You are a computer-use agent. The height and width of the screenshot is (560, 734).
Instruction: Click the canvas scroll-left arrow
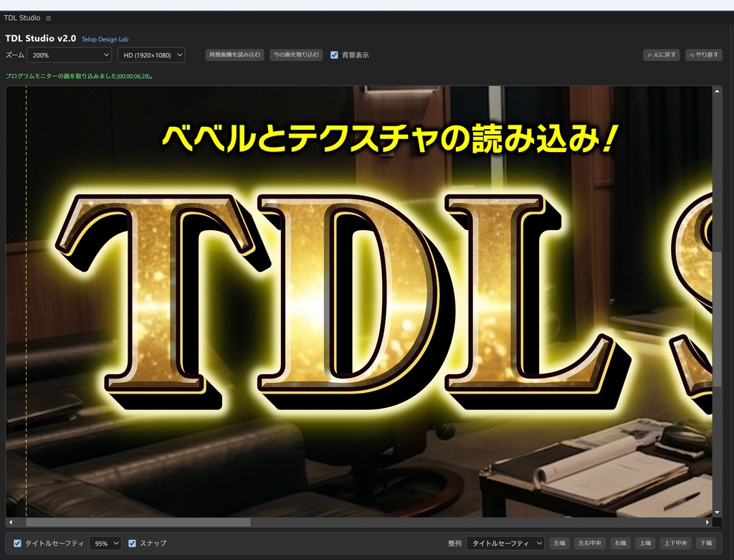[10, 522]
